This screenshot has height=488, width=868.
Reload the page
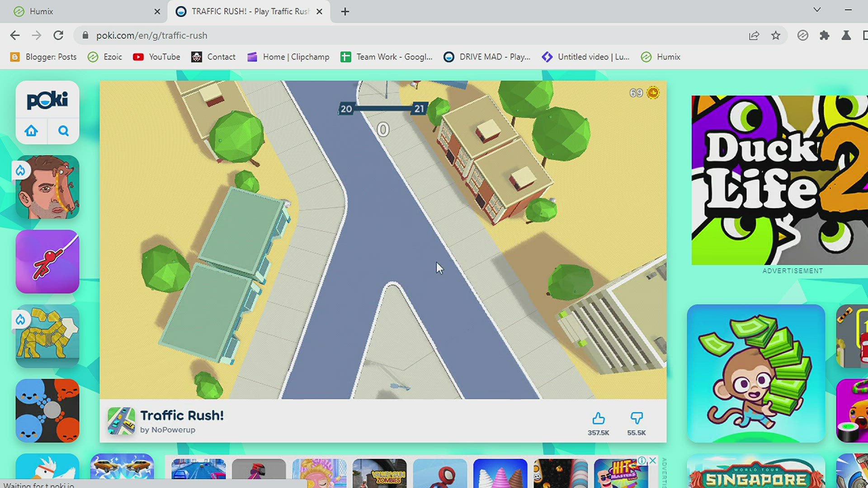point(58,36)
